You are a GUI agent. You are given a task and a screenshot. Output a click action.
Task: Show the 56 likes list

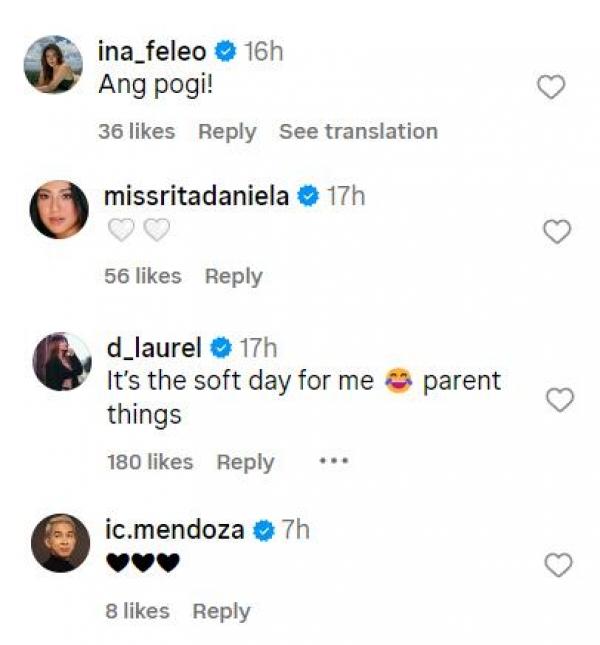143,276
